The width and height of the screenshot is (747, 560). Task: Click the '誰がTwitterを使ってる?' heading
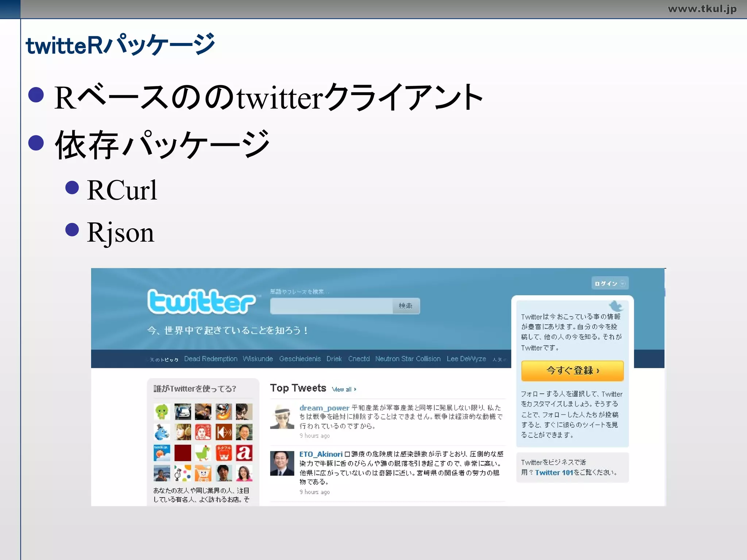pos(195,389)
